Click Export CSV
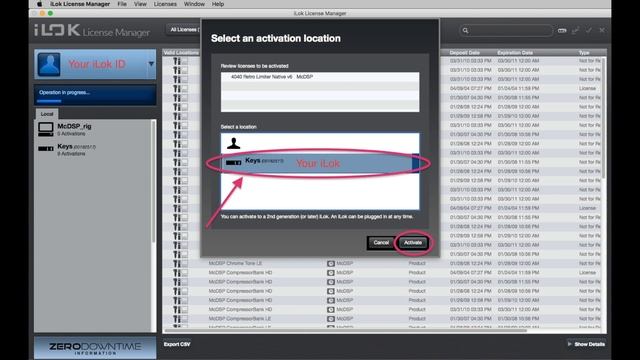 (177, 344)
